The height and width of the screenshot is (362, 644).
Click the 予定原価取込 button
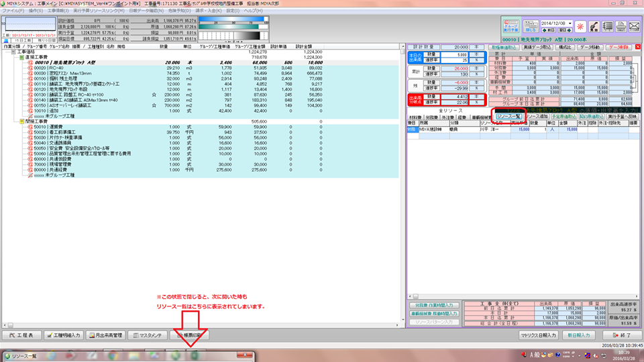(x=563, y=117)
